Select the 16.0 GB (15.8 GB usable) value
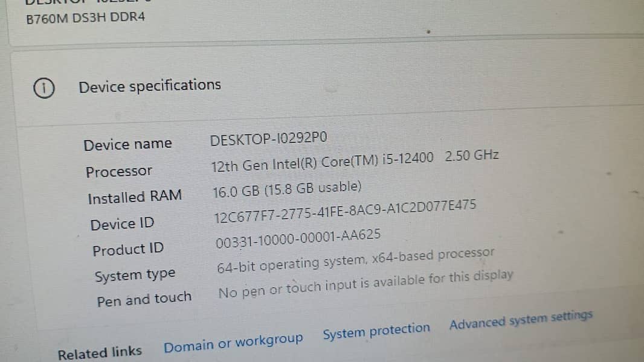 tap(287, 189)
